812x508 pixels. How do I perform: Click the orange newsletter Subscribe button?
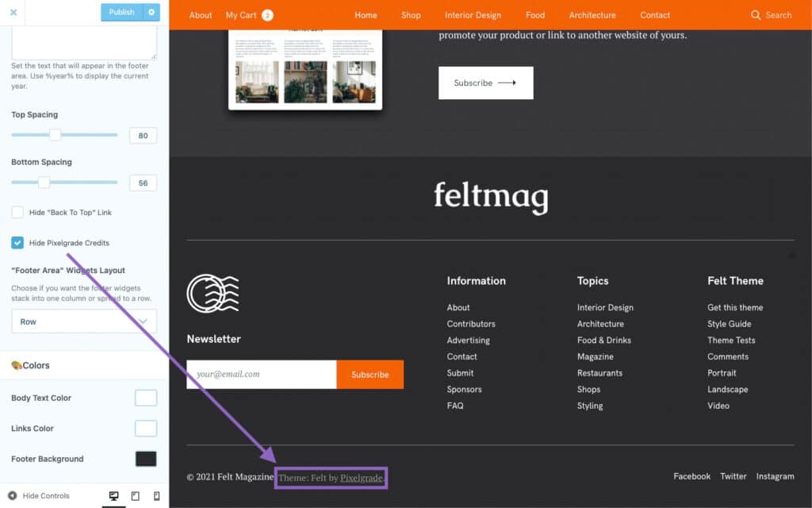pyautogui.click(x=370, y=375)
